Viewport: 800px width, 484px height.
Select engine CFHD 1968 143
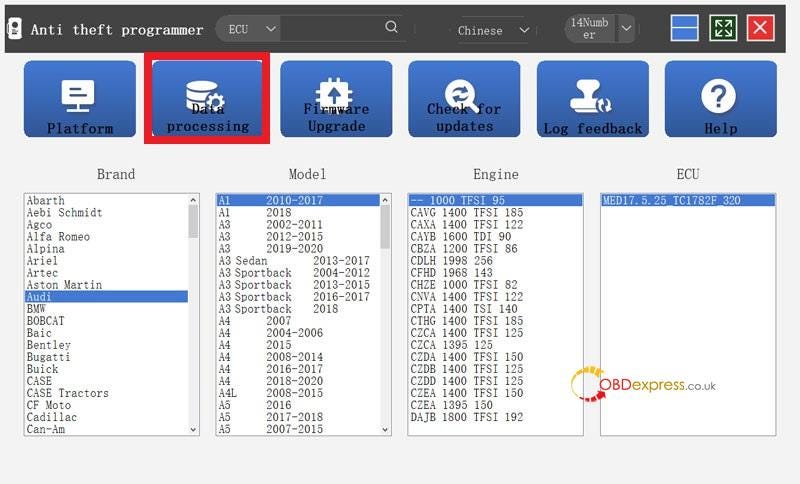[x=495, y=273]
